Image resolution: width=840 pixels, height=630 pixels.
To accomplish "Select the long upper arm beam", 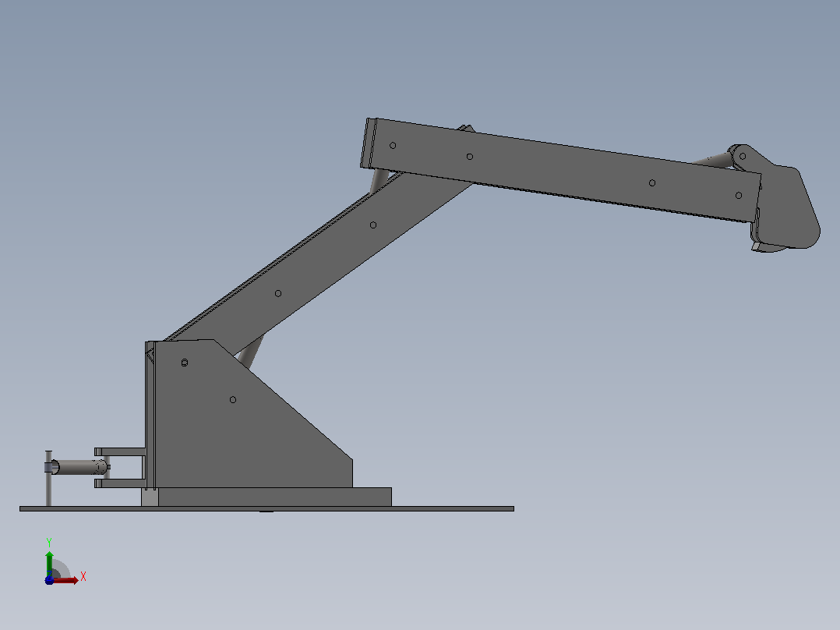I will pyautogui.click(x=563, y=169).
